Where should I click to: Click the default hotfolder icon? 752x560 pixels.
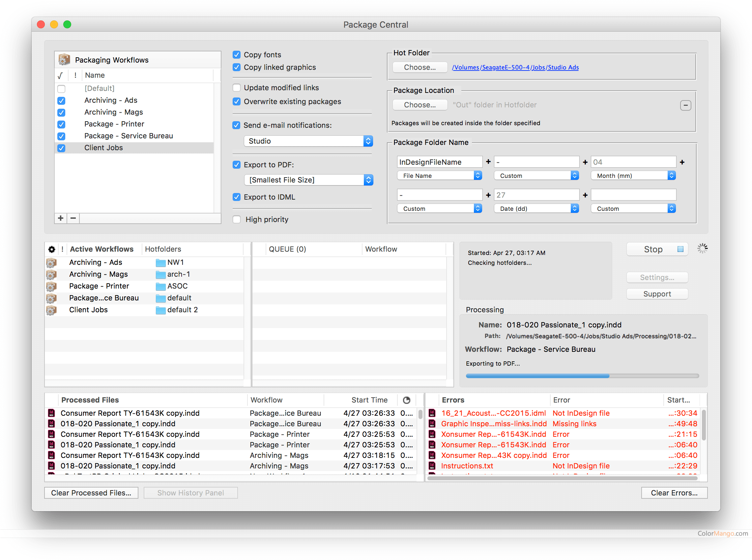pos(160,298)
